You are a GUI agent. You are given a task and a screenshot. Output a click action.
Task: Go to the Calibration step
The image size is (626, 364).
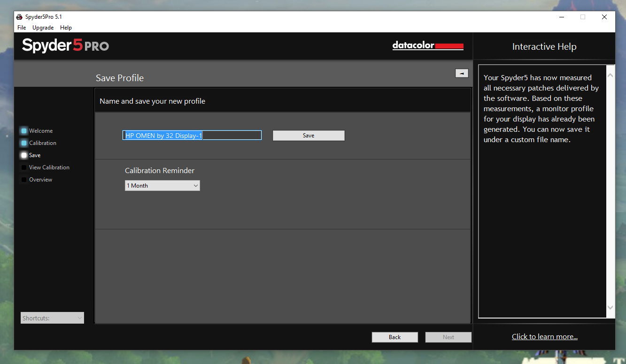pyautogui.click(x=43, y=143)
